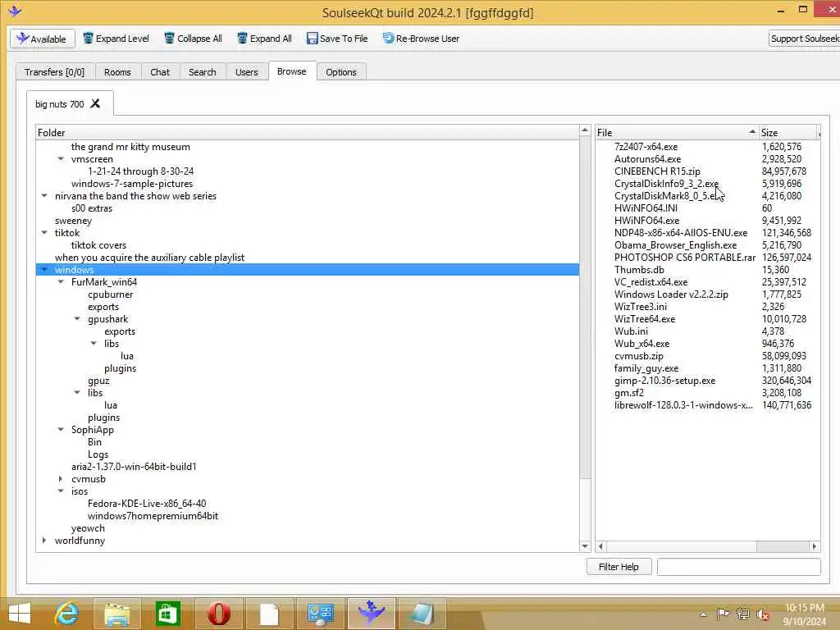The width and height of the screenshot is (840, 630).
Task: Focus the file filter input field
Action: pos(739,567)
